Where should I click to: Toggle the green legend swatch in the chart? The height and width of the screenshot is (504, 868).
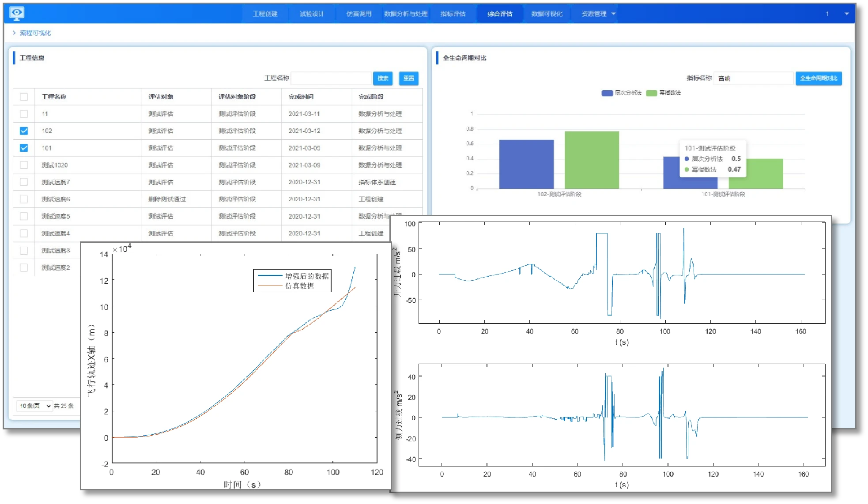pyautogui.click(x=651, y=93)
